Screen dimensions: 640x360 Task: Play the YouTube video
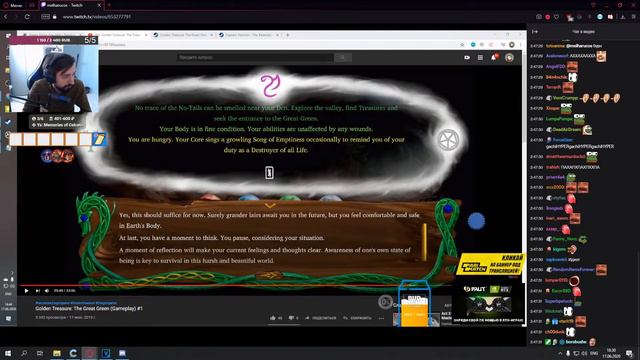[x=26, y=291]
